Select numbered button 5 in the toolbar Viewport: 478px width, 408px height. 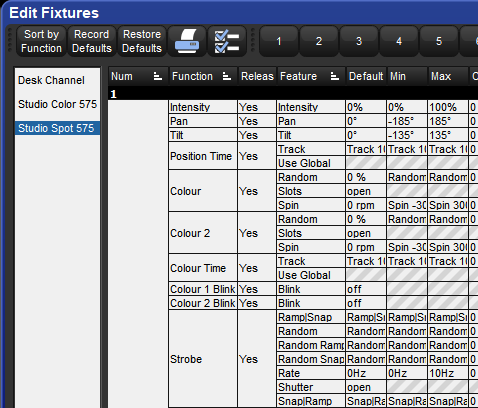point(439,41)
